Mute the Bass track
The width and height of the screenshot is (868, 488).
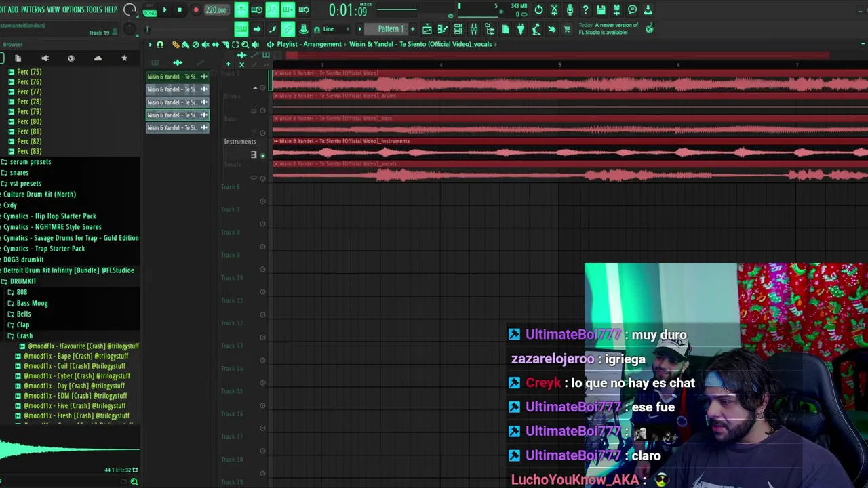click(x=262, y=133)
